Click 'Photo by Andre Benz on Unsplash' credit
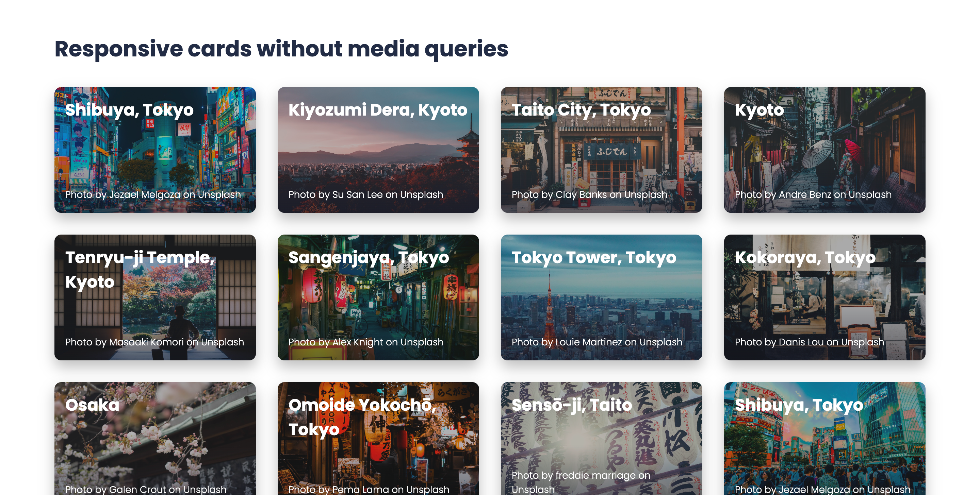980x495 pixels. point(813,195)
